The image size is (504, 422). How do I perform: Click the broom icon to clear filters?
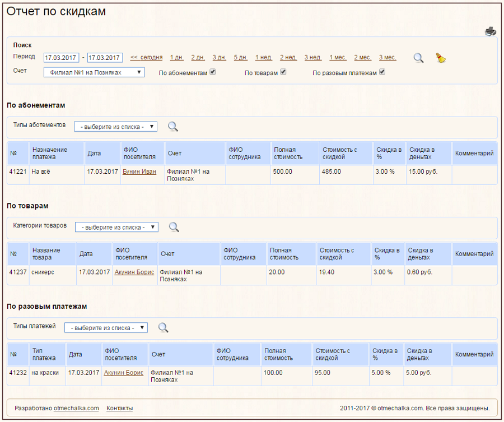[x=440, y=58]
